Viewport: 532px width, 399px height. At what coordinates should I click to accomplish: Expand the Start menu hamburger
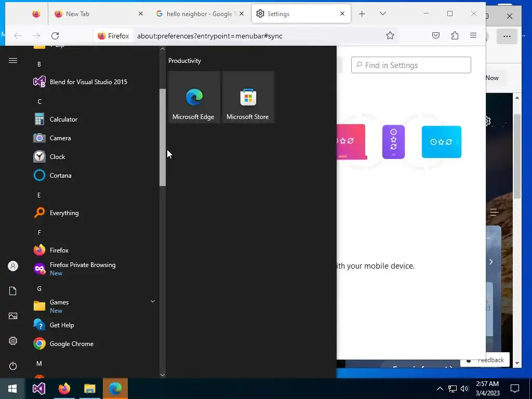(x=13, y=61)
